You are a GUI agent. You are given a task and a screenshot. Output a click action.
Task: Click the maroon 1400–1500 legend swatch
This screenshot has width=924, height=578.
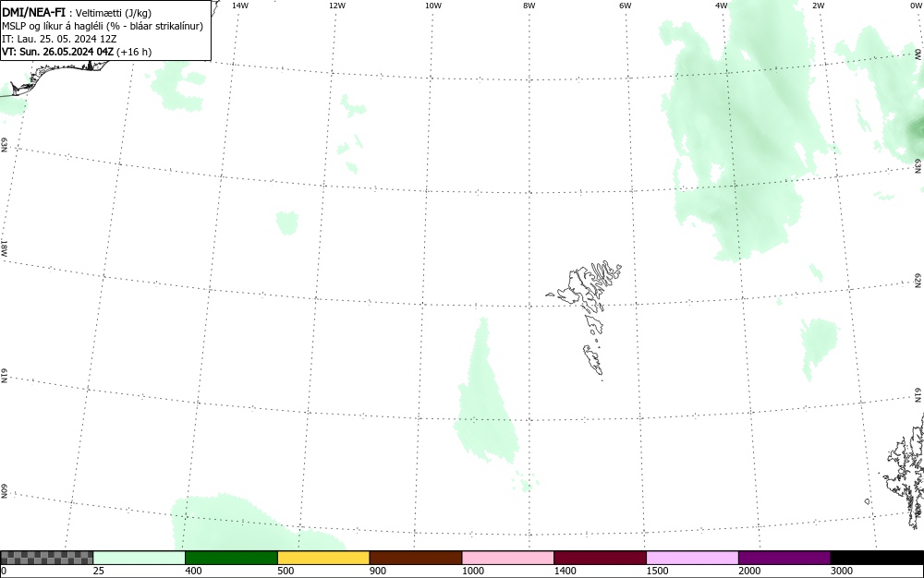(x=600, y=558)
